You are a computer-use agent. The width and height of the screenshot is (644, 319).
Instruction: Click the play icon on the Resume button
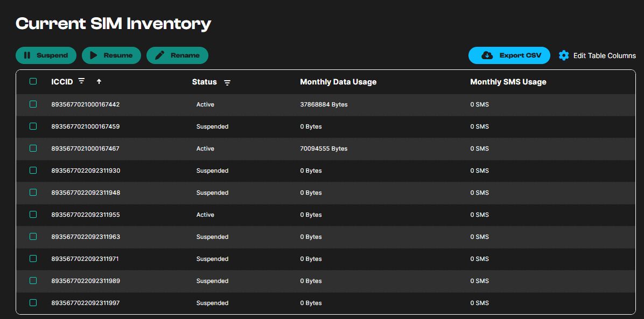click(x=95, y=55)
